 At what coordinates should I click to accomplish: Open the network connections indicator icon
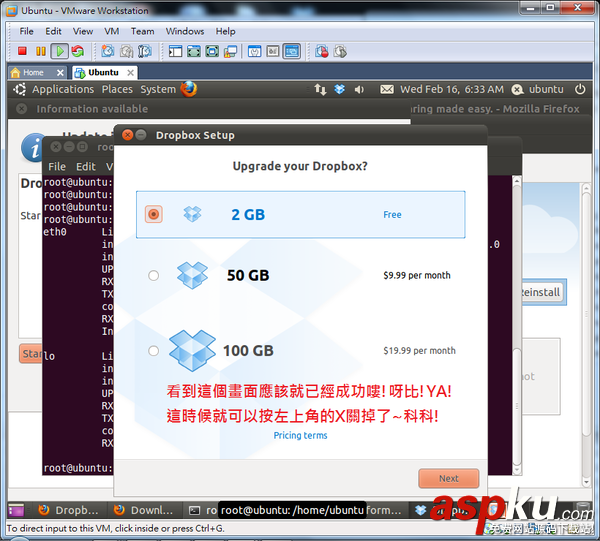click(320, 90)
